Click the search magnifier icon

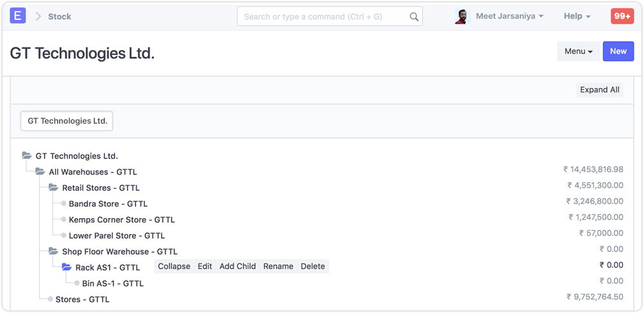(414, 17)
